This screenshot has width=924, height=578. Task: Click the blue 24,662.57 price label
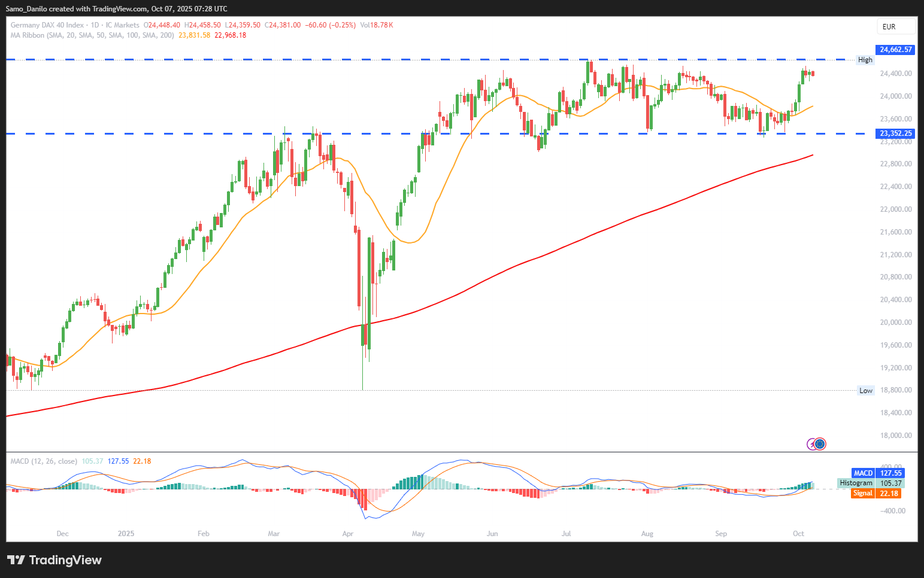(895, 50)
